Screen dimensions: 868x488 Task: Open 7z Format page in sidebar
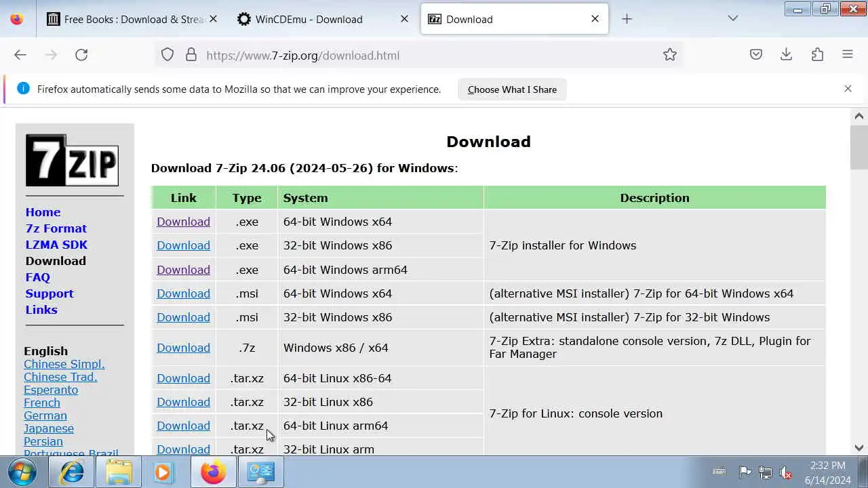point(56,228)
